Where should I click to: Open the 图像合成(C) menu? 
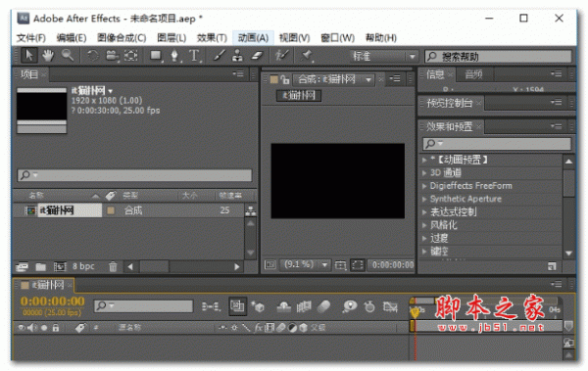(x=122, y=38)
